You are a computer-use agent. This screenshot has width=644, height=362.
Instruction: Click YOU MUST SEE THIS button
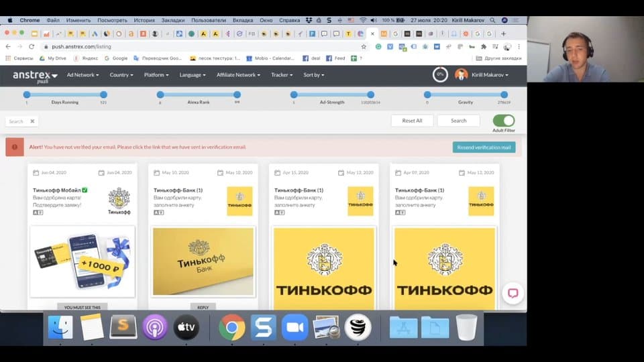pos(82,307)
